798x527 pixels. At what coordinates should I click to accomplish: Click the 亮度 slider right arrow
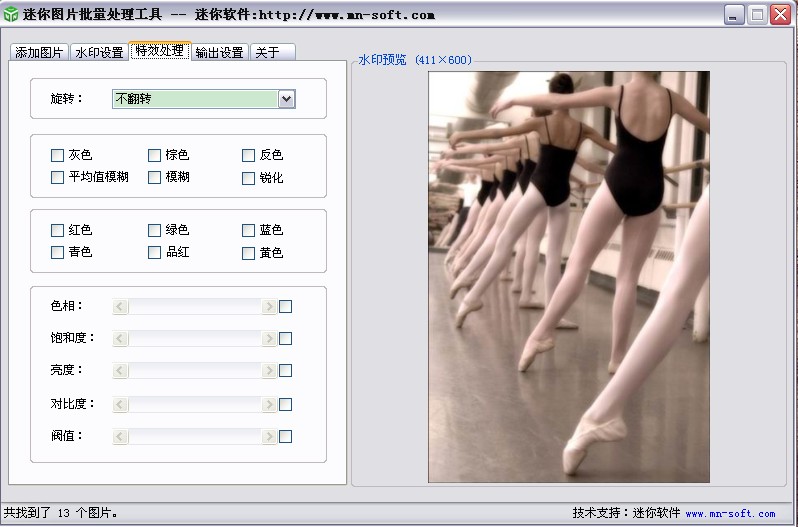point(269,370)
